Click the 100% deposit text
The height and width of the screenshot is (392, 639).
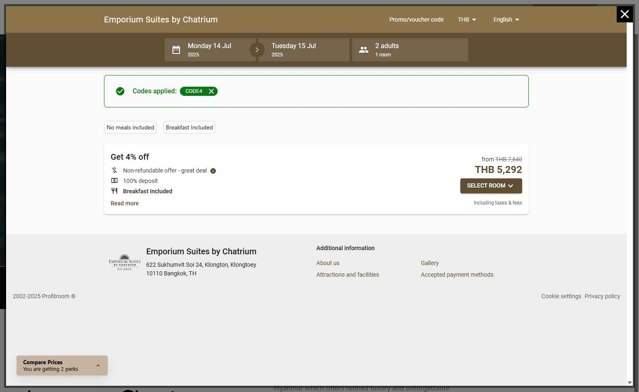tap(140, 181)
